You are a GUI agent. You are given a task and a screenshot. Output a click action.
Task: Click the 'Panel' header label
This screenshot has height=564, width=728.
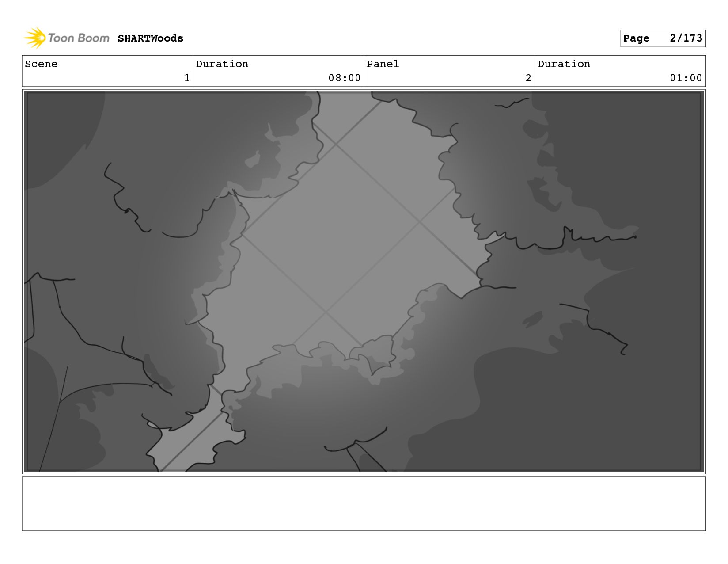pos(383,64)
